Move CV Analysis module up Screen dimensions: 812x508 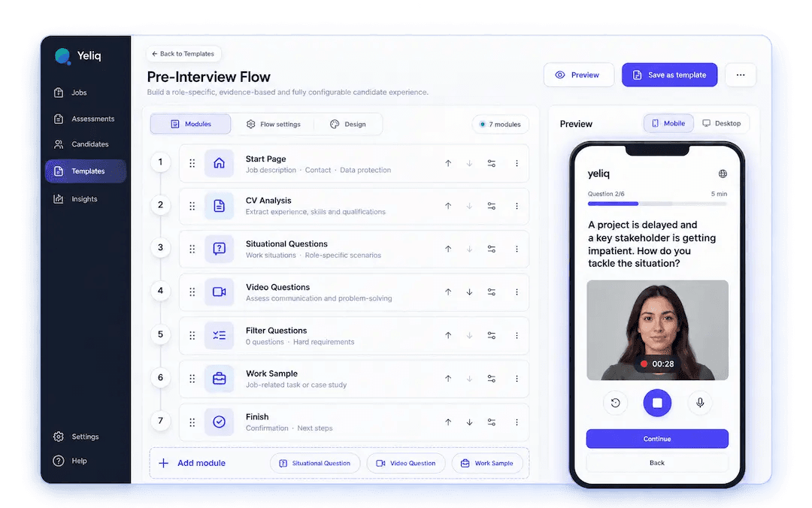coord(448,206)
